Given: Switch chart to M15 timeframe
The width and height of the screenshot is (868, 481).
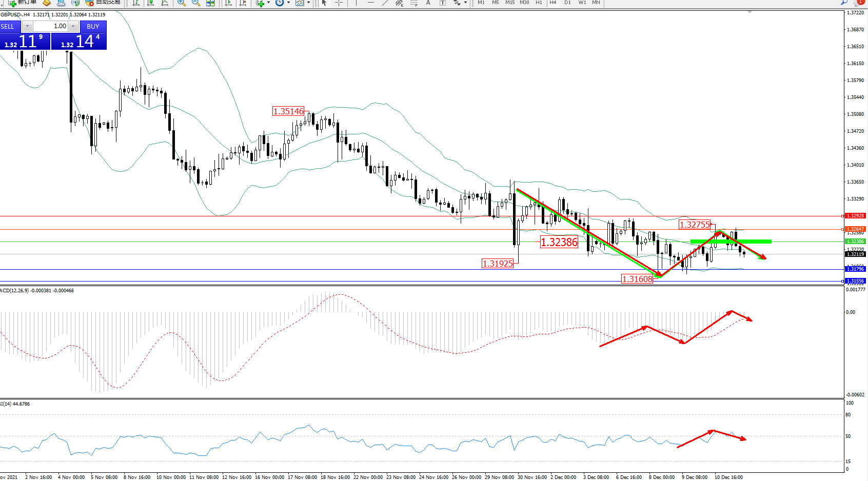Looking at the screenshot, I should coord(509,3).
